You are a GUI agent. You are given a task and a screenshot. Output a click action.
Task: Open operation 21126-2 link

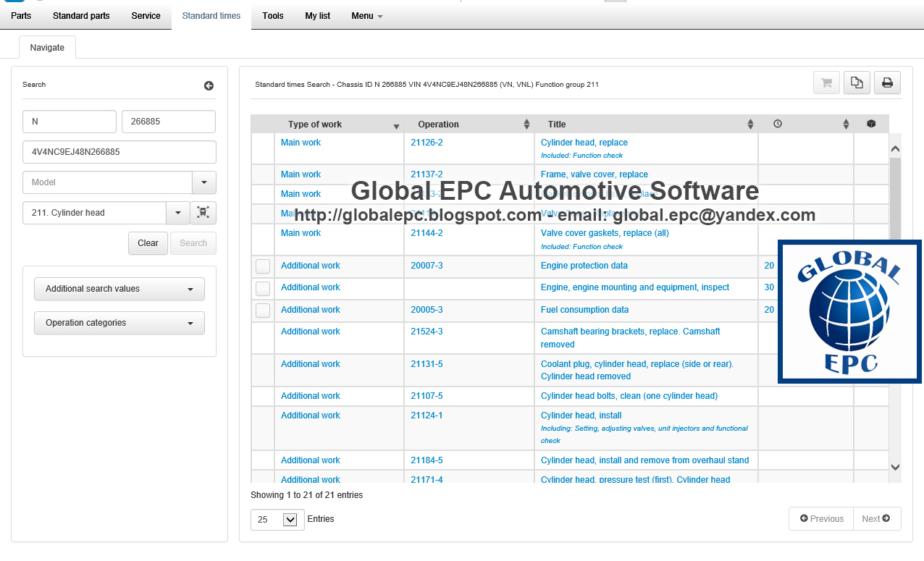coord(427,142)
